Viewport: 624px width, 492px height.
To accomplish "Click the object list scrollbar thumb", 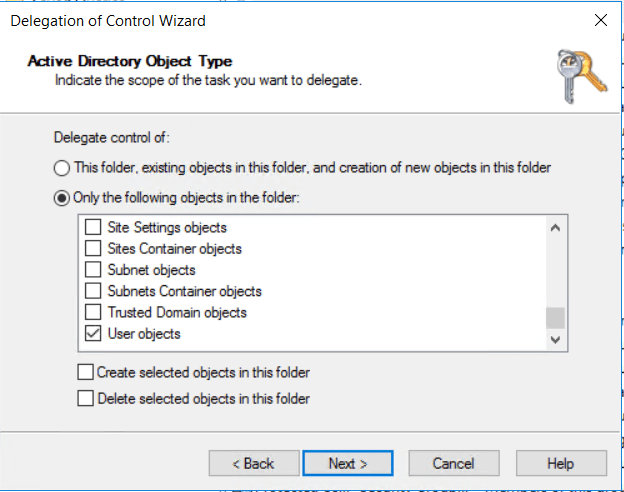I will point(555,318).
